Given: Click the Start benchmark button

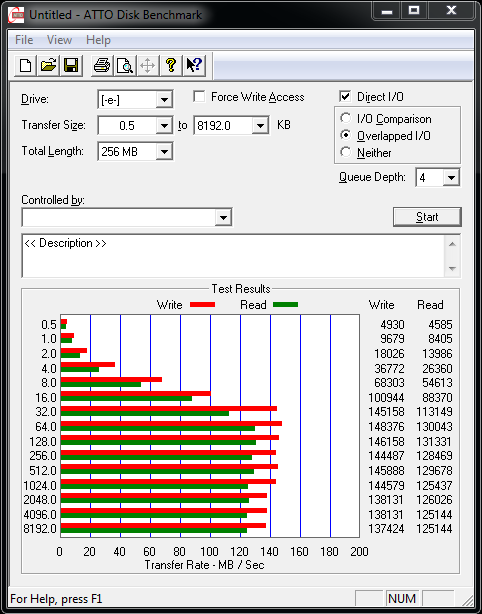Looking at the screenshot, I should (x=427, y=217).
